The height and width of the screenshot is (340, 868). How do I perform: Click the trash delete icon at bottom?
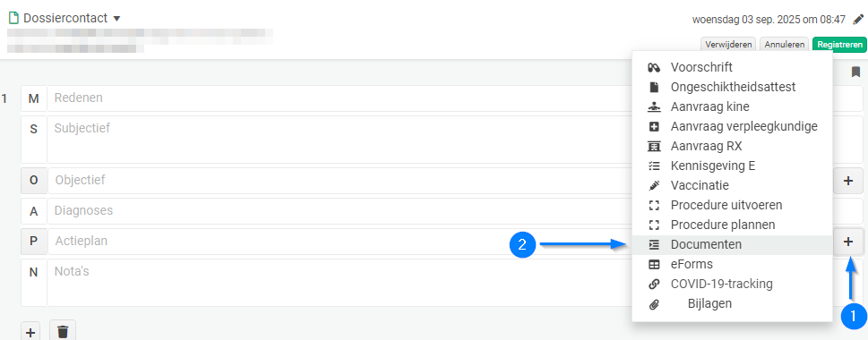pos(63,332)
